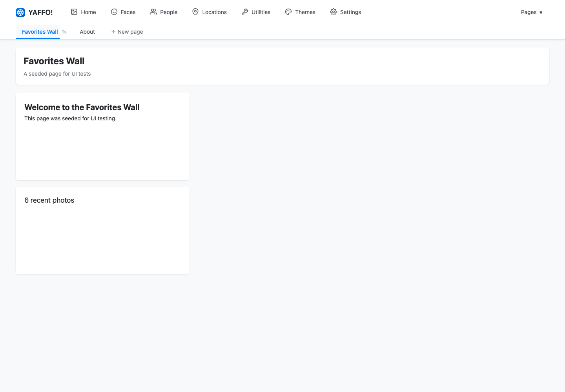Screen dimensions: 565x392
Task: Click the '6 recent photos' card title
Action: 49,200
